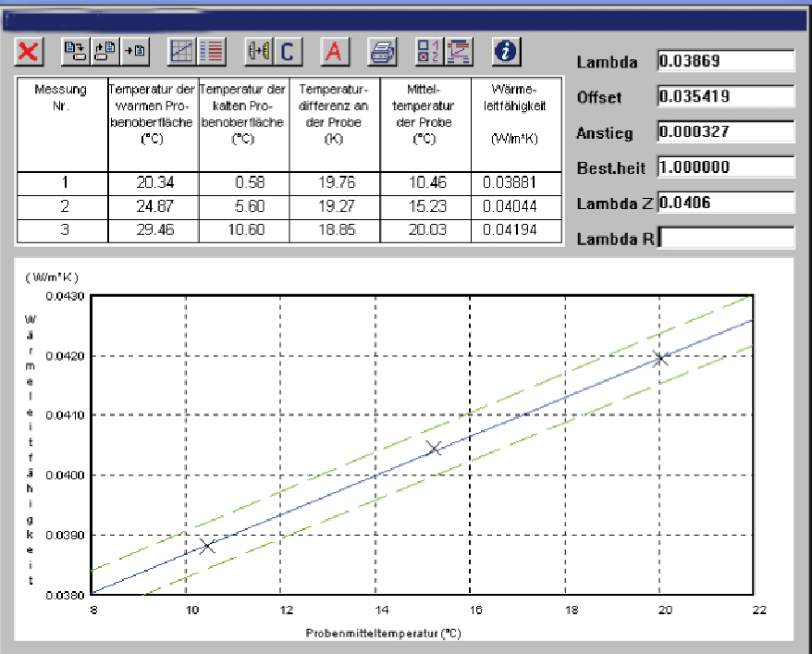Image resolution: width=812 pixels, height=654 pixels.
Task: Click the chart settings icon beside checklist
Action: coord(458,52)
